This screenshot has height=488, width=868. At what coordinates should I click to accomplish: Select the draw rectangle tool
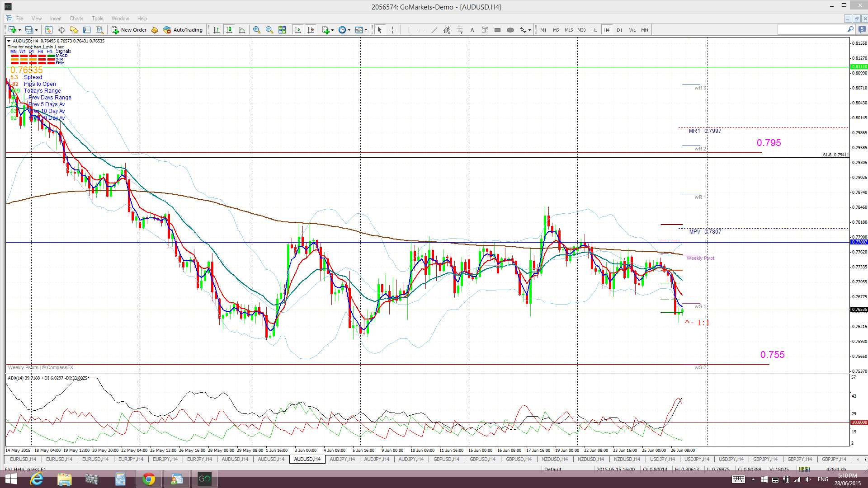click(497, 30)
